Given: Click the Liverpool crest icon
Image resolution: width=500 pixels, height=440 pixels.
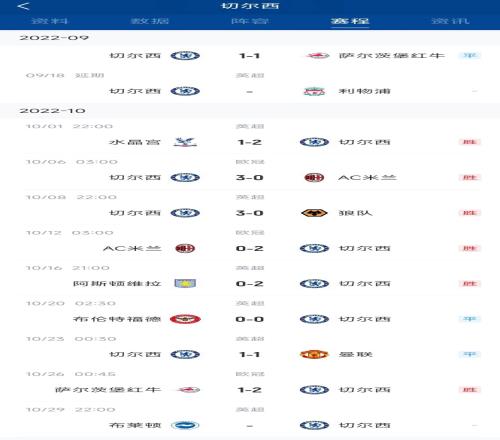Looking at the screenshot, I should tap(314, 91).
